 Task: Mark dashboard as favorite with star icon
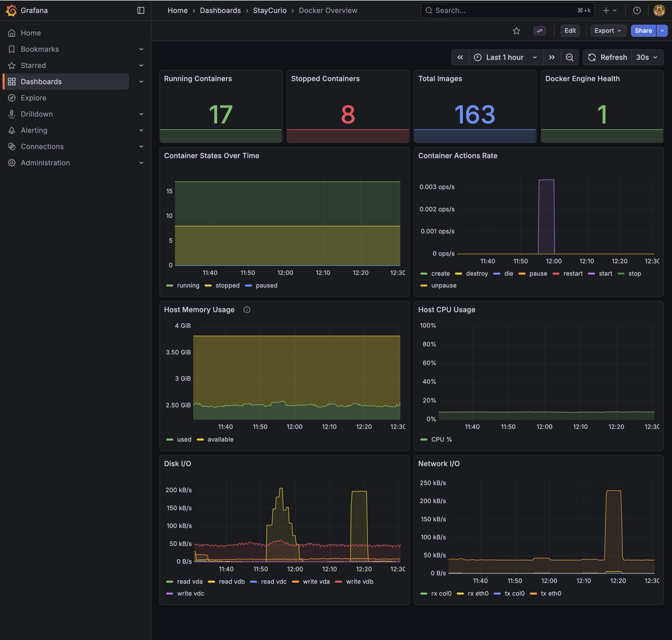(x=516, y=31)
